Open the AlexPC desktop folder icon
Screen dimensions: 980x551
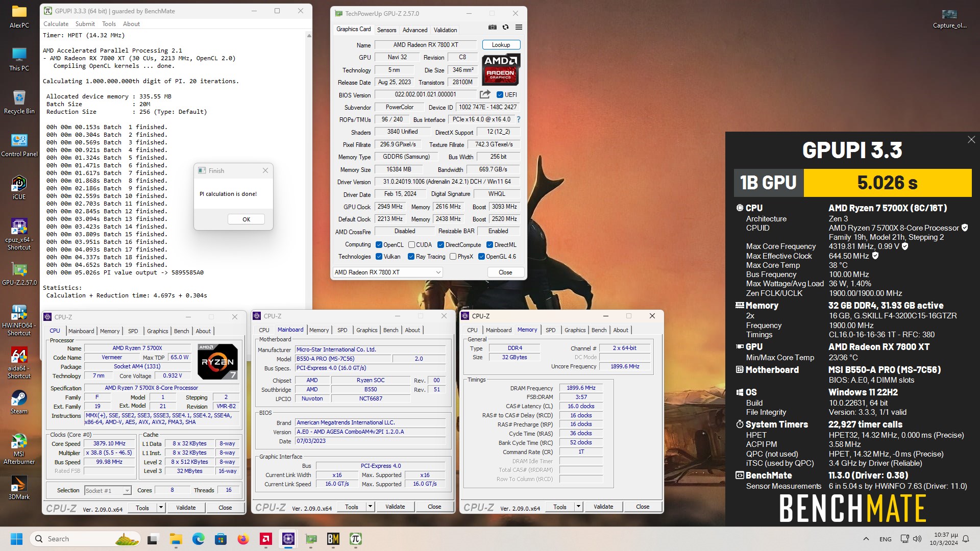19,16
